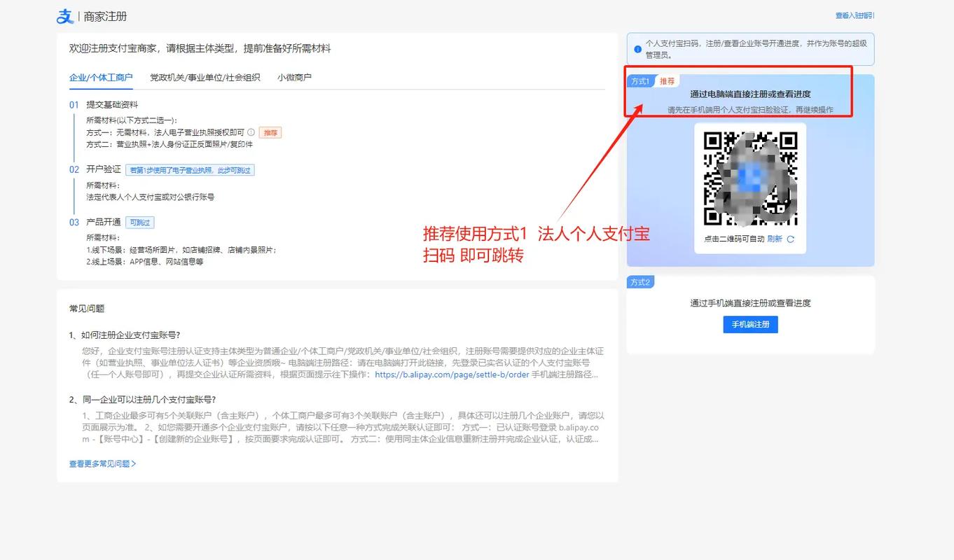Click the 商家注册 header title
This screenshot has height=560, width=954.
point(105,16)
